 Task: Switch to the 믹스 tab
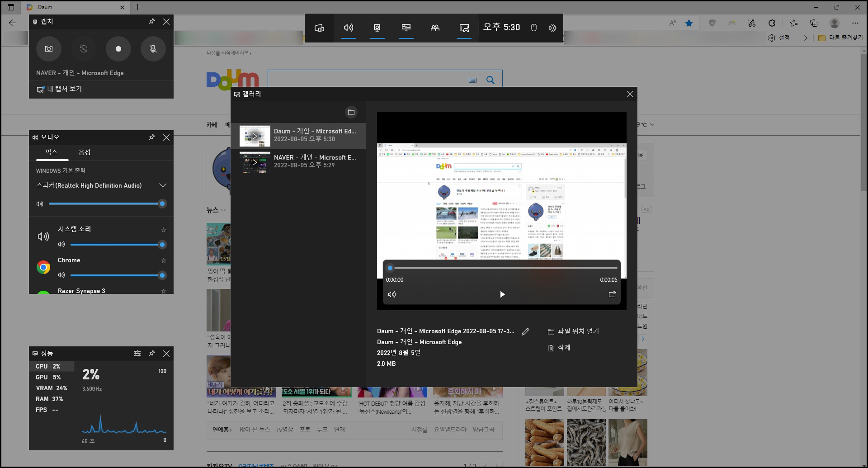pyautogui.click(x=52, y=152)
